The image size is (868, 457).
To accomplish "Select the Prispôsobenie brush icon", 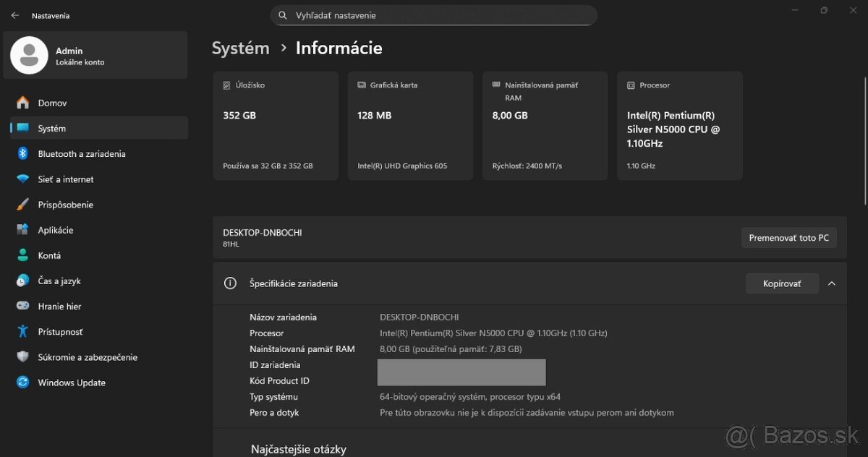I will coord(23,205).
